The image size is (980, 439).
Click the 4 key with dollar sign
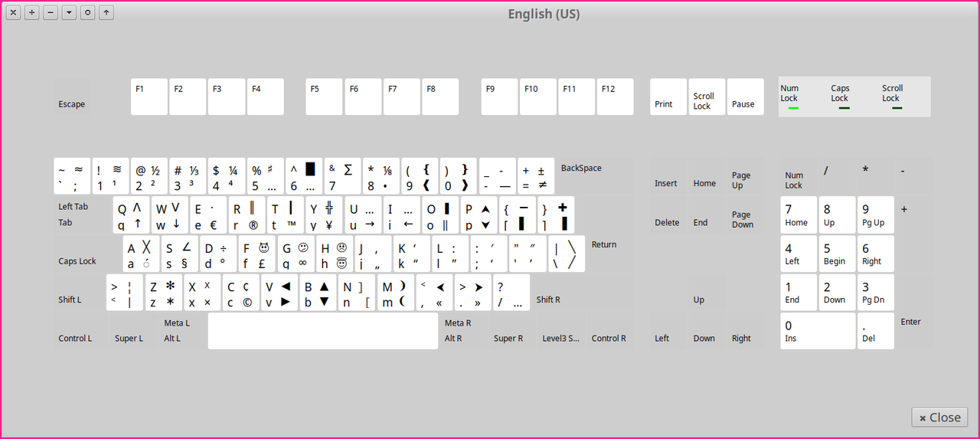pyautogui.click(x=227, y=177)
